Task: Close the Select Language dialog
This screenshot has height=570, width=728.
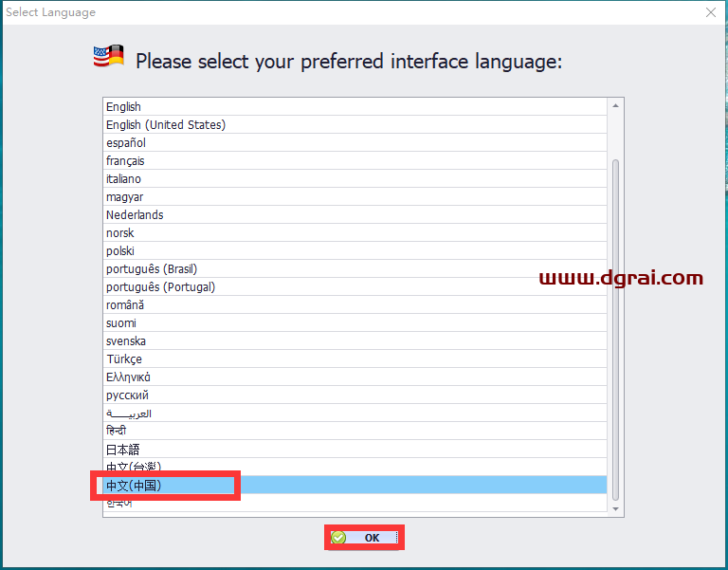Action: (x=710, y=12)
